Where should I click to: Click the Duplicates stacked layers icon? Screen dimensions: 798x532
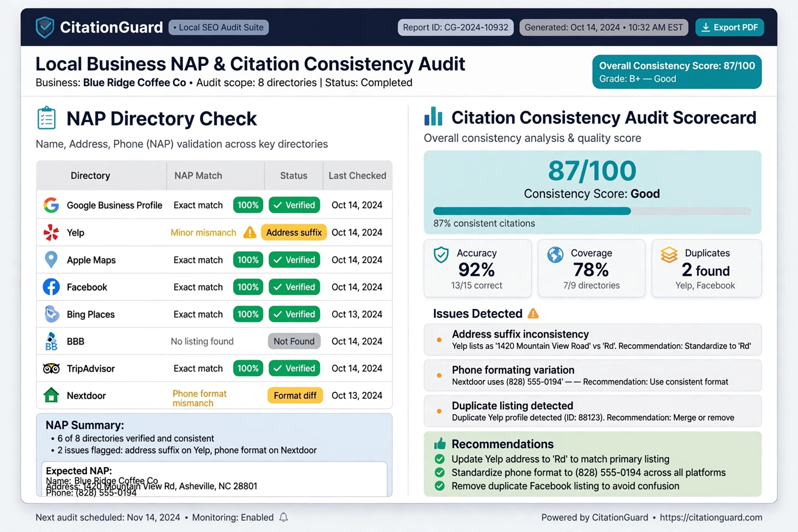669,255
